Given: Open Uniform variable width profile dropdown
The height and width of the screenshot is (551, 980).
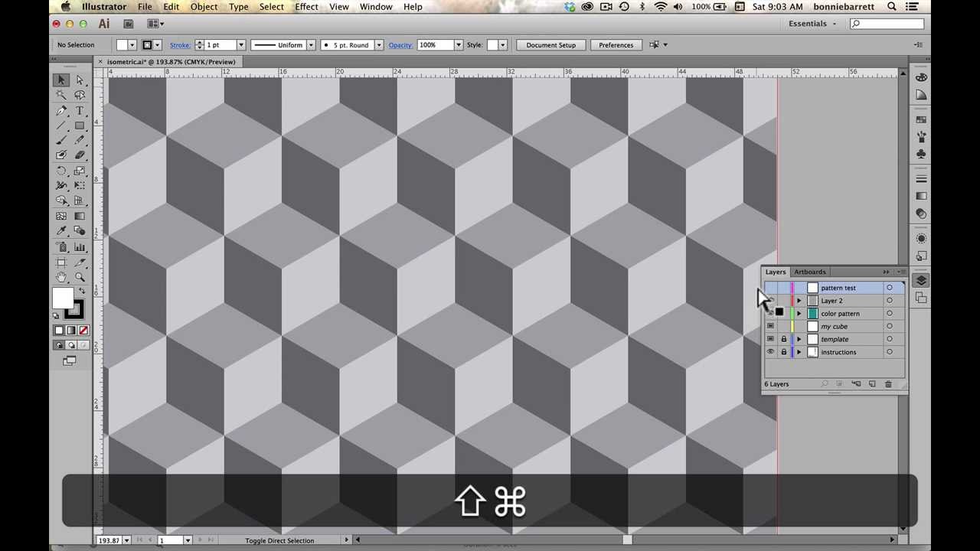Looking at the screenshot, I should [x=311, y=45].
